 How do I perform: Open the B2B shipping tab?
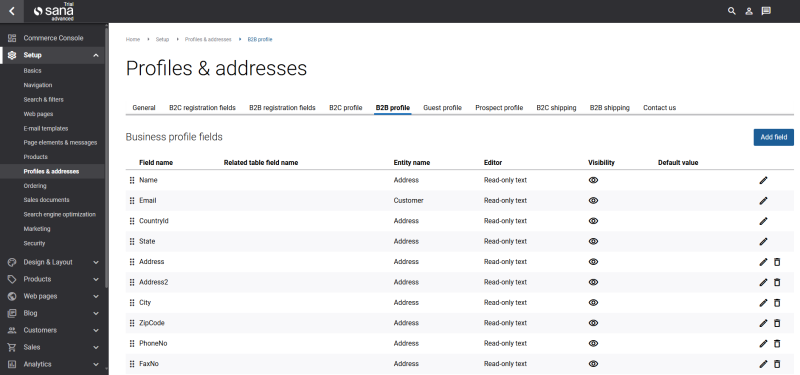coord(610,108)
